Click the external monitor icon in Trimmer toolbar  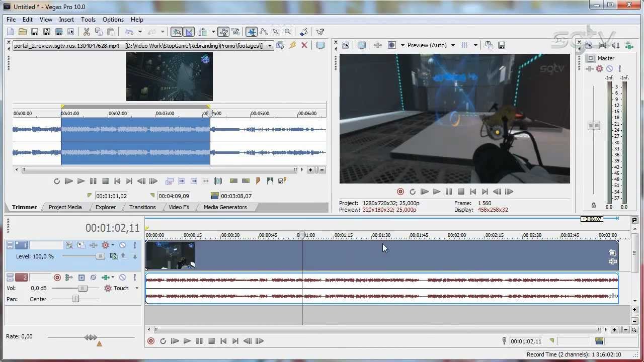tap(320, 45)
